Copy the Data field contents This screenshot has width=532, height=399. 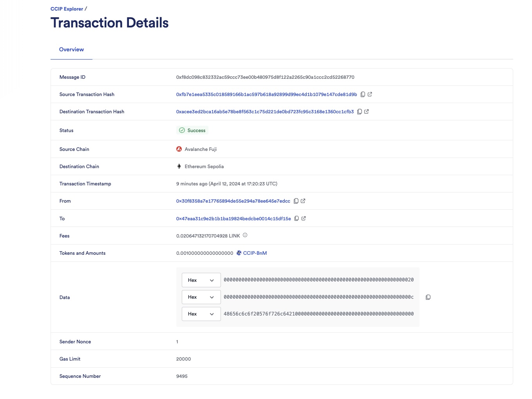tap(428, 297)
